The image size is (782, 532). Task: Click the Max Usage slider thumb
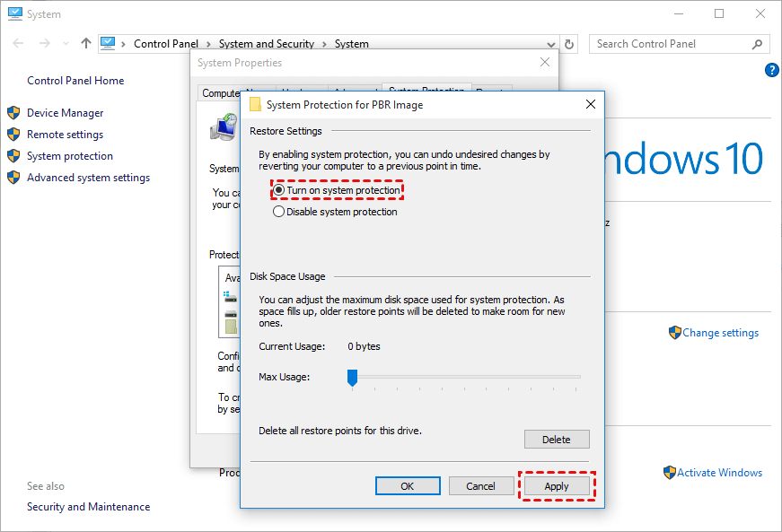(x=352, y=378)
